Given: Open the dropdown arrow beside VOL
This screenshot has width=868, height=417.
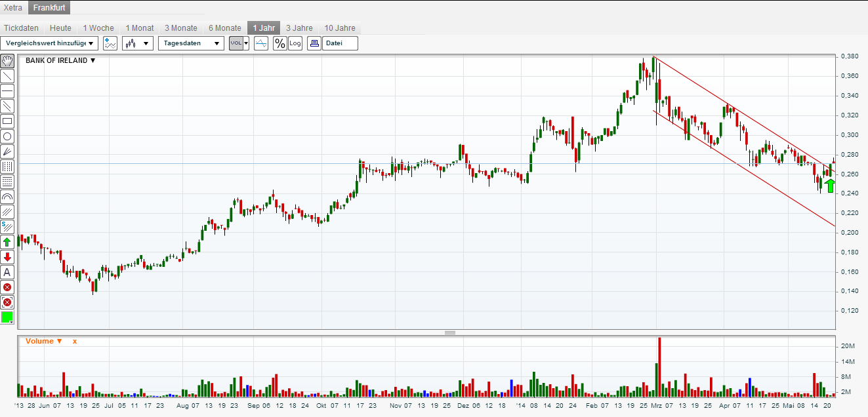Looking at the screenshot, I should click(246, 43).
